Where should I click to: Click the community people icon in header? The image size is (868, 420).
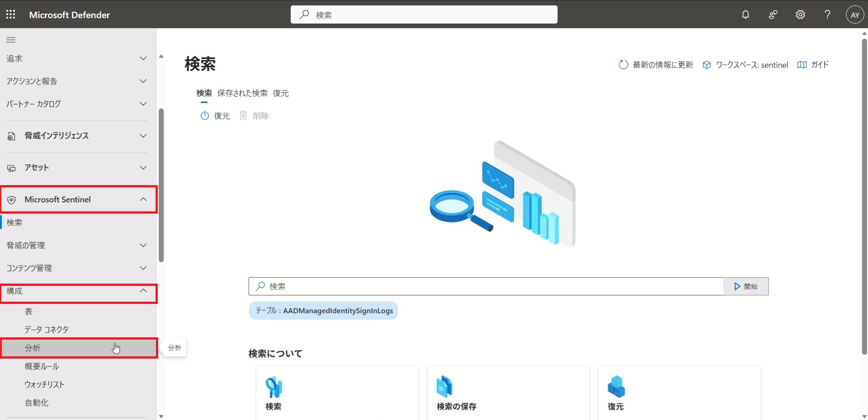point(773,14)
